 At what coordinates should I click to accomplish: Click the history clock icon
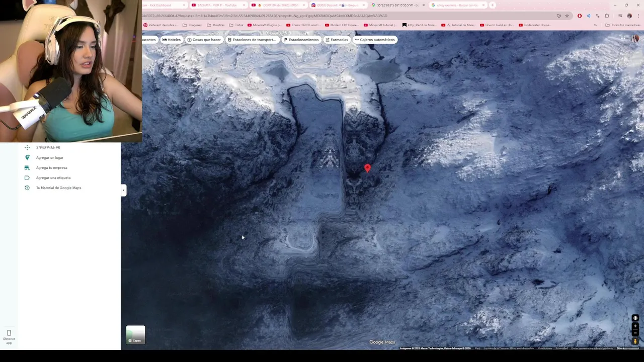(x=27, y=188)
